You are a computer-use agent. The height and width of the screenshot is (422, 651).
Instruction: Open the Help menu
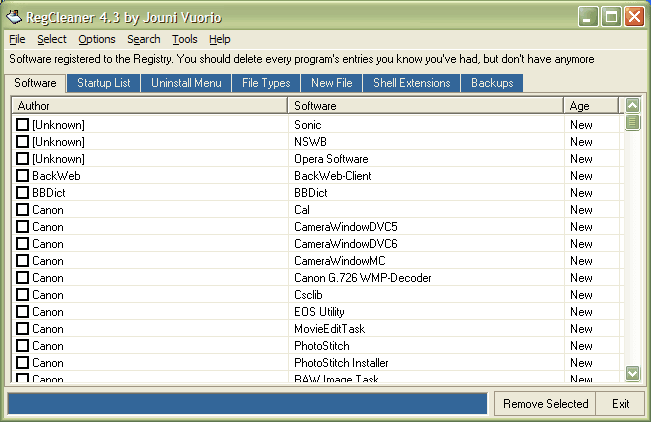[220, 39]
